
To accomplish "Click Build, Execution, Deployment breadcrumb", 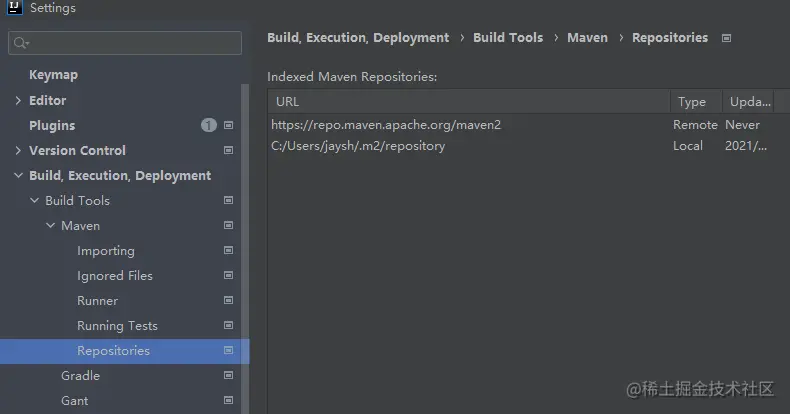I will (358, 38).
